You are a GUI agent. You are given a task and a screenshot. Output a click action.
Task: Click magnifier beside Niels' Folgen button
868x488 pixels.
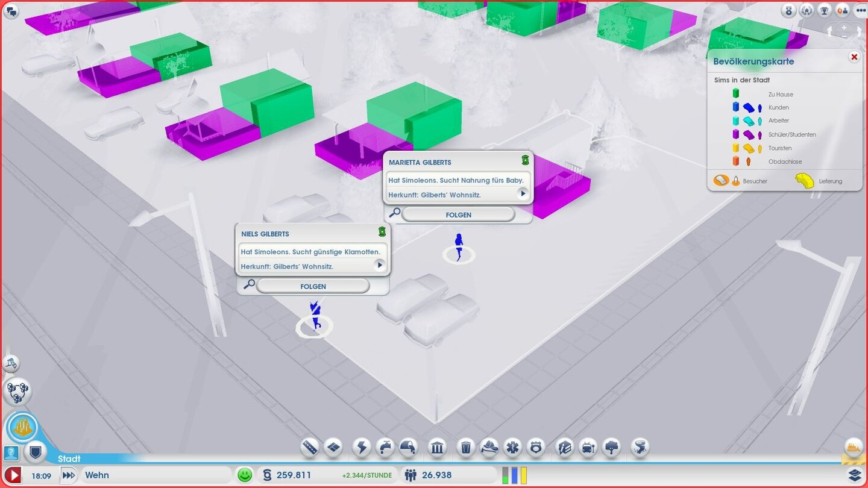click(x=248, y=284)
